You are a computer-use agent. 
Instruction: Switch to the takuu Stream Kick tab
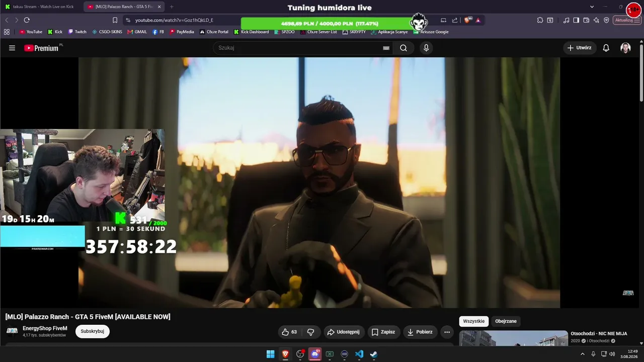tap(41, 7)
